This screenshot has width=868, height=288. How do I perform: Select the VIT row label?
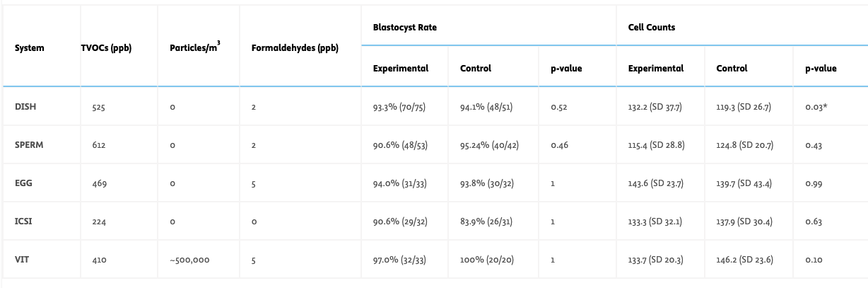point(22,260)
